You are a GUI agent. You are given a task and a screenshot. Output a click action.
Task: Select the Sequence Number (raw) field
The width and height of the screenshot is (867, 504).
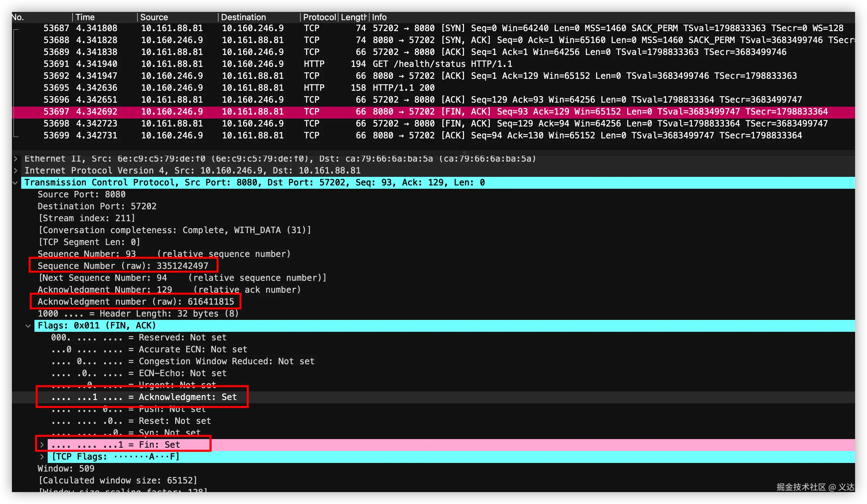[123, 266]
